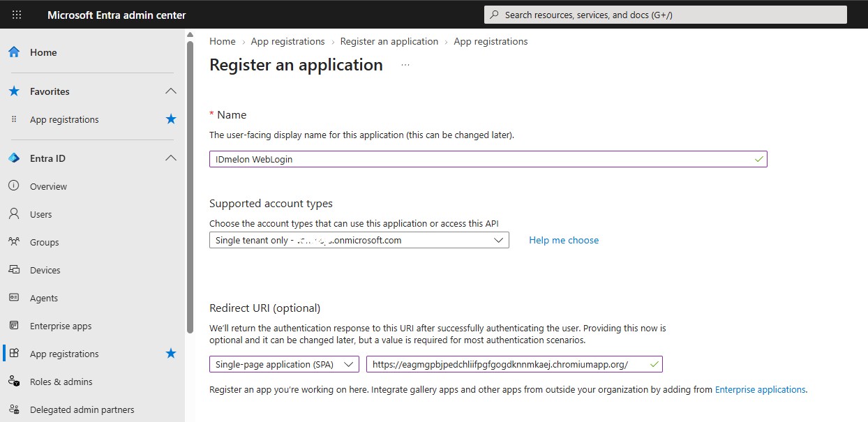Click the drag handle beside favorite App registrations
The width and height of the screenshot is (868, 422).
tap(14, 119)
